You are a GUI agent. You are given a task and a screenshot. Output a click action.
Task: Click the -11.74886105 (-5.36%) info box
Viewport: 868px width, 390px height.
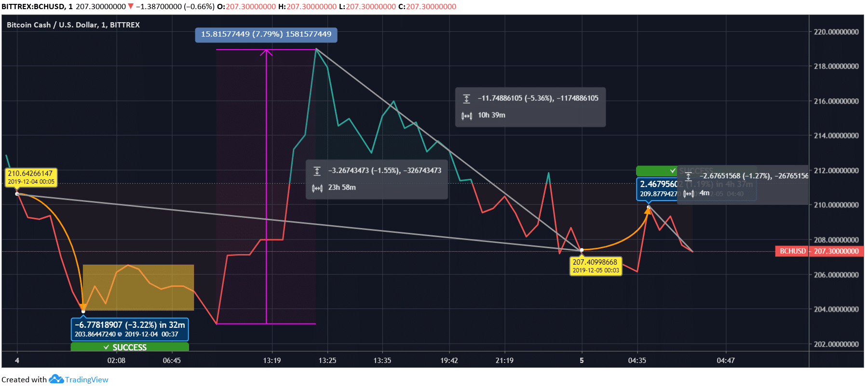[x=530, y=107]
